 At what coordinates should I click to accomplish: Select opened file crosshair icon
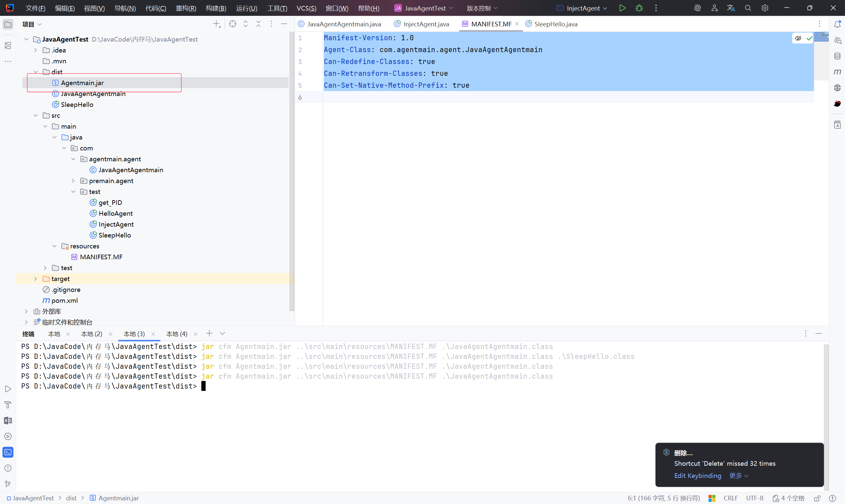[x=233, y=24]
